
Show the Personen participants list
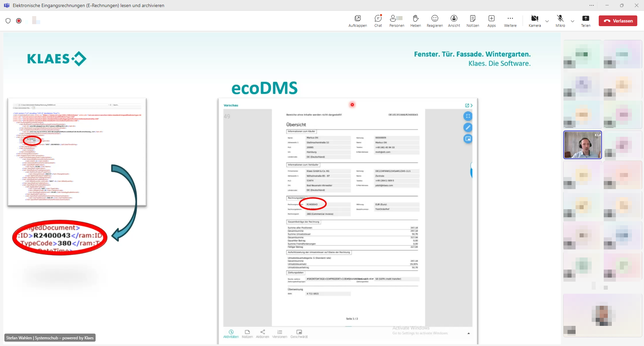[x=396, y=21]
